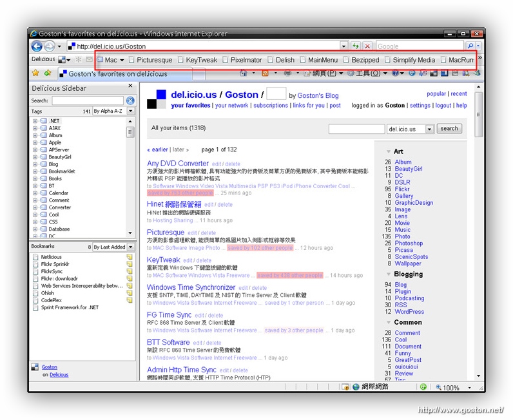Collapse the Common tag bundle triangle
This screenshot has width=513, height=420.
pyautogui.click(x=389, y=322)
